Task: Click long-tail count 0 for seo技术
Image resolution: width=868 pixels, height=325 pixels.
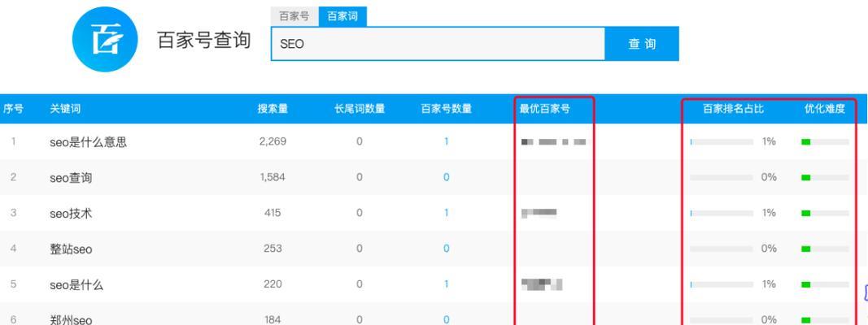Action: click(360, 213)
